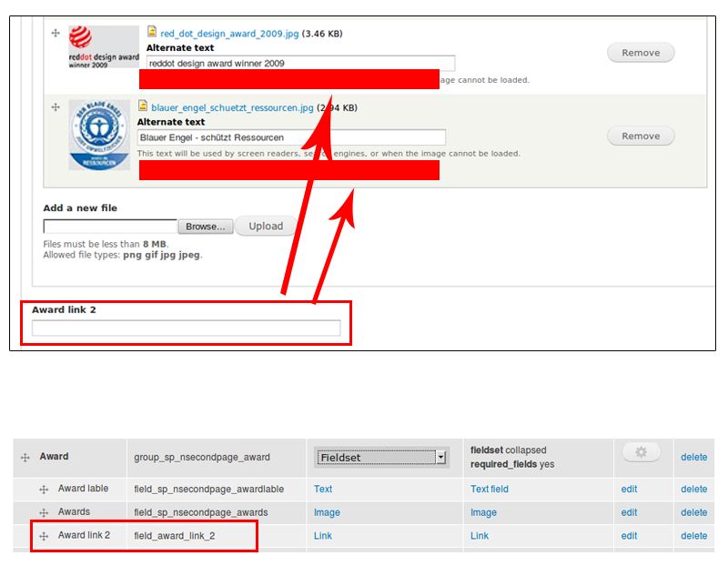
Task: Edit the Award lable field
Action: (x=629, y=490)
